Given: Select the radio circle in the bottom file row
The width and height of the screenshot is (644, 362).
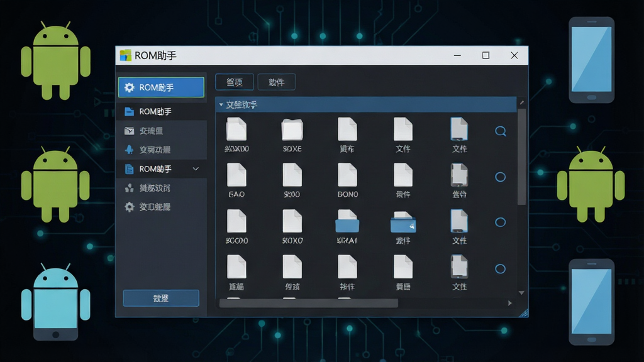Looking at the screenshot, I should tap(500, 269).
